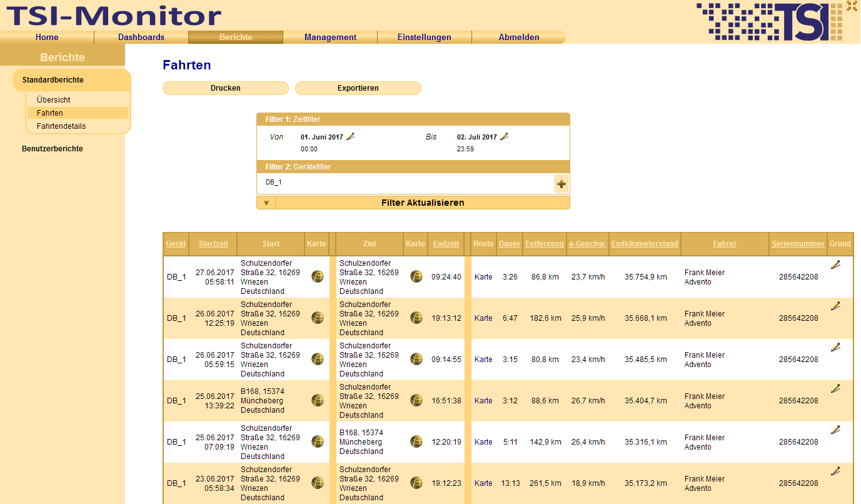Edit trip reason for 26.06.2017 12:25:19 row
Screen dimensions: 861x504
click(x=835, y=306)
